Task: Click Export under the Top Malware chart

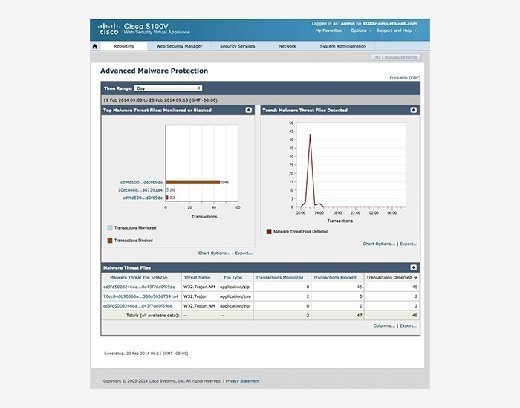Action: pos(244,253)
